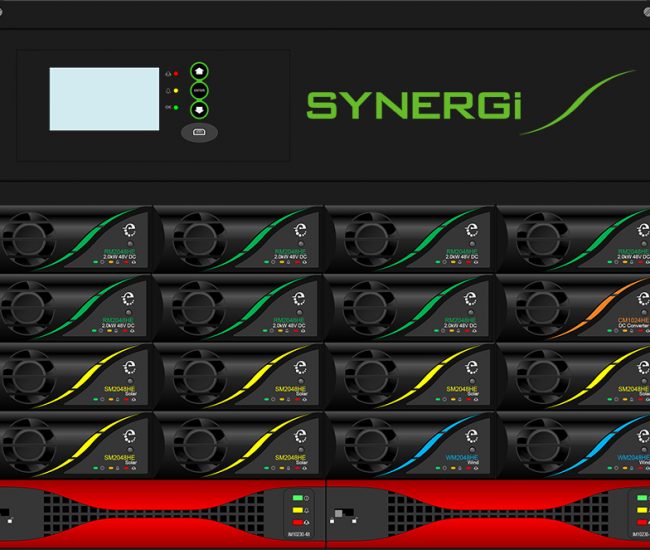This screenshot has width=650, height=550.
Task: Click IM1230-48 label below left inverter LEDs
Action: coord(299,534)
